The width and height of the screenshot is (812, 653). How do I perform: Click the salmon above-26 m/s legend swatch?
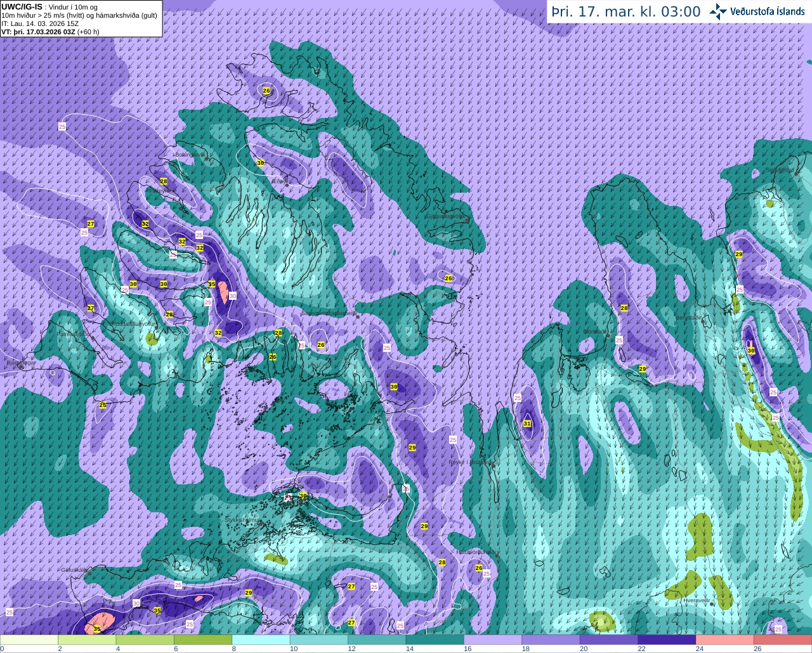click(x=783, y=640)
